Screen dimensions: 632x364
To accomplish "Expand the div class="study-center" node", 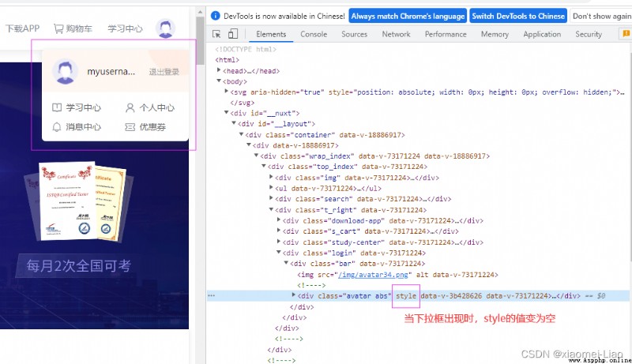I will pyautogui.click(x=279, y=242).
